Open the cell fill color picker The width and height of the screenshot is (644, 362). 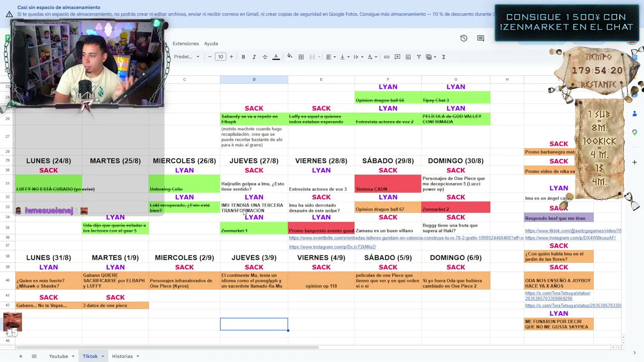pyautogui.click(x=289, y=57)
